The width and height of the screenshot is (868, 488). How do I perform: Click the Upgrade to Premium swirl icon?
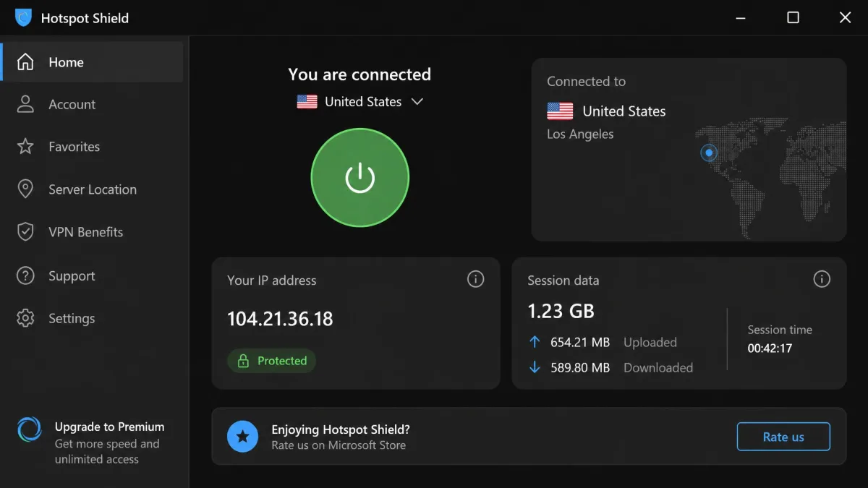(x=30, y=429)
